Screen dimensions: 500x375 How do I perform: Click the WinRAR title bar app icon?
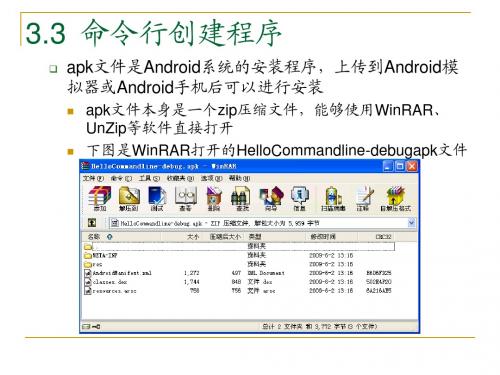pos(86,166)
